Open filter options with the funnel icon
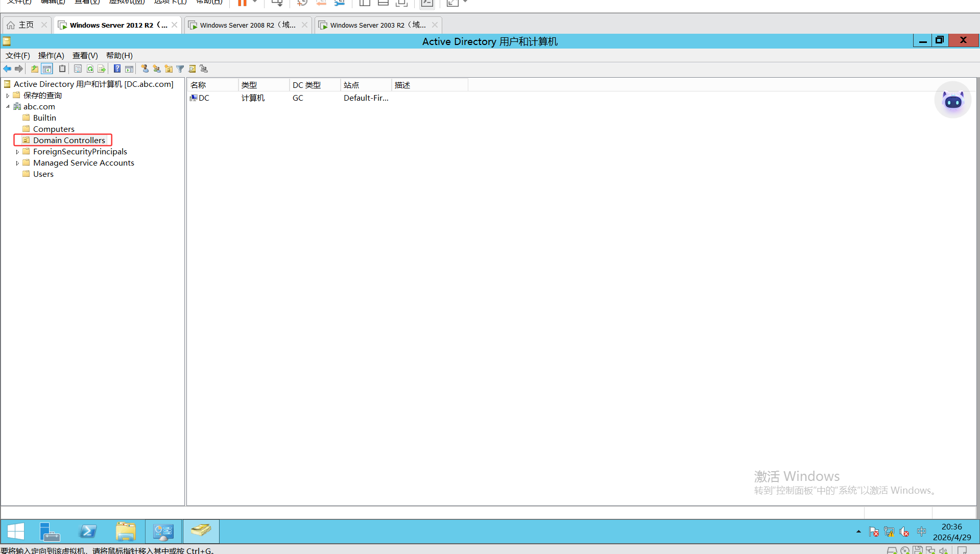The image size is (980, 554). pyautogui.click(x=180, y=69)
